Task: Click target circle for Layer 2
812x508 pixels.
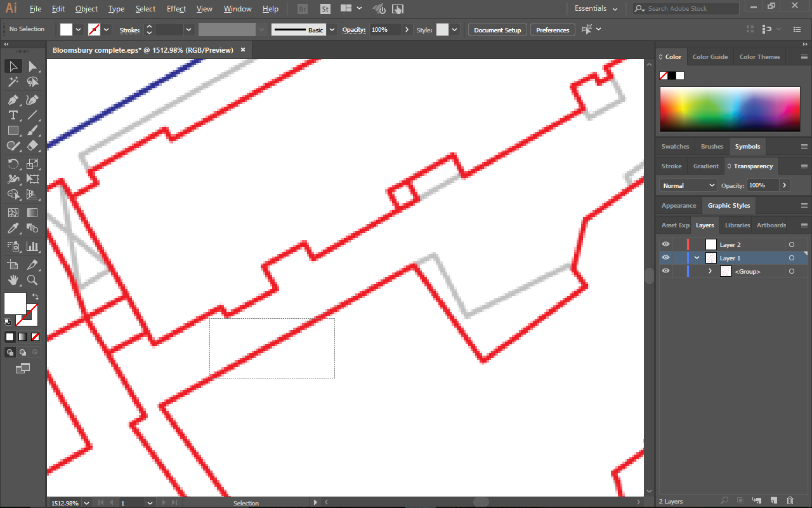Action: point(792,244)
